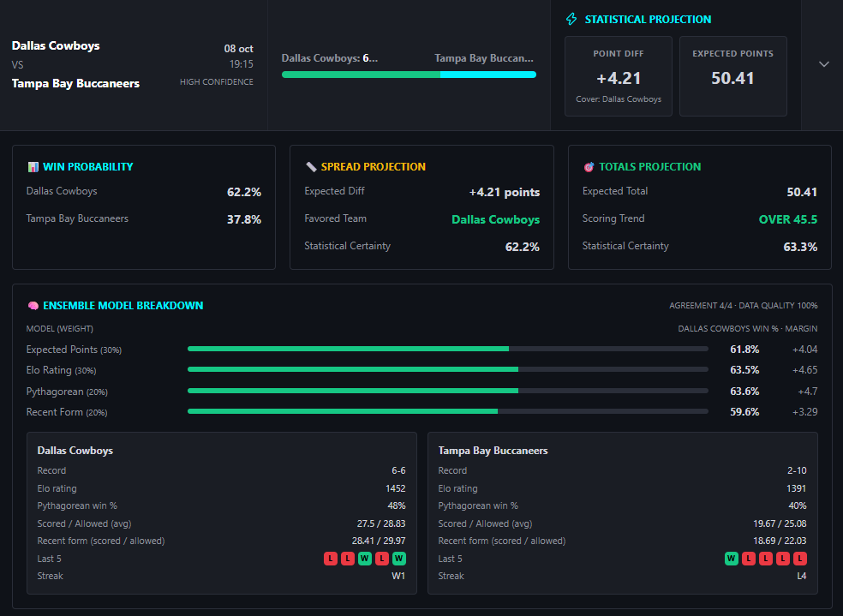Viewport: 843px width, 616px height.
Task: Click Tampa Bay recent form 18.69 / 22.03
Action: [780, 541]
